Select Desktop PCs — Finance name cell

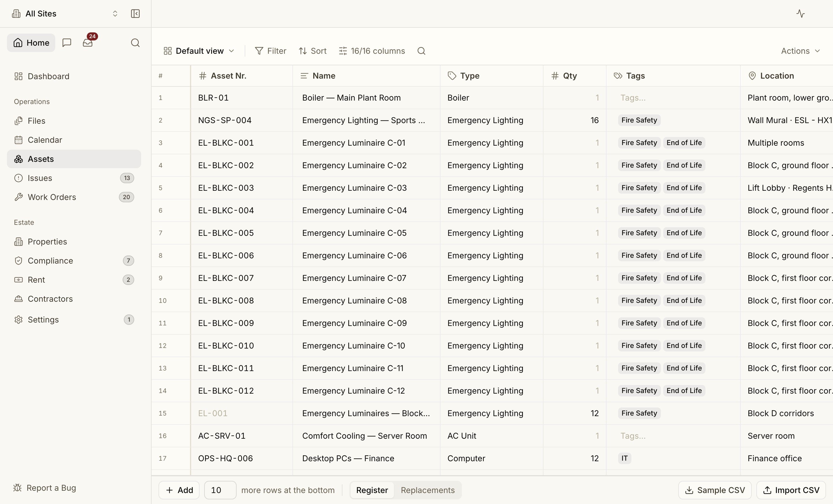[x=366, y=458]
